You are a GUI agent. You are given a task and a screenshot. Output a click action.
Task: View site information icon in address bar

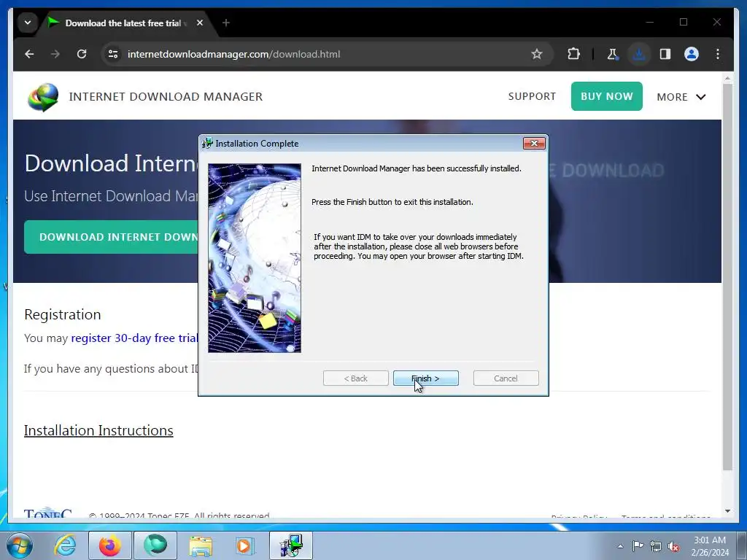click(x=113, y=54)
